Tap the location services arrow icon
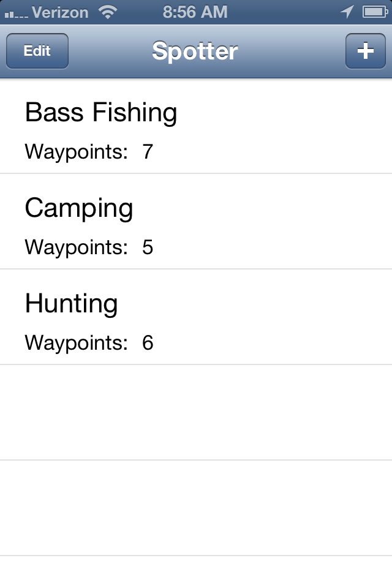 point(347,12)
